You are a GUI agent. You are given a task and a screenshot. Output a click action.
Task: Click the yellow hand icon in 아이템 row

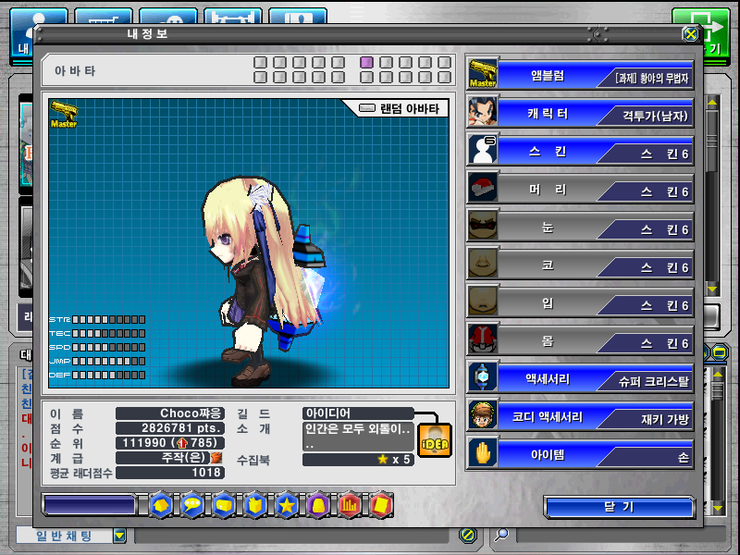pyautogui.click(x=483, y=453)
